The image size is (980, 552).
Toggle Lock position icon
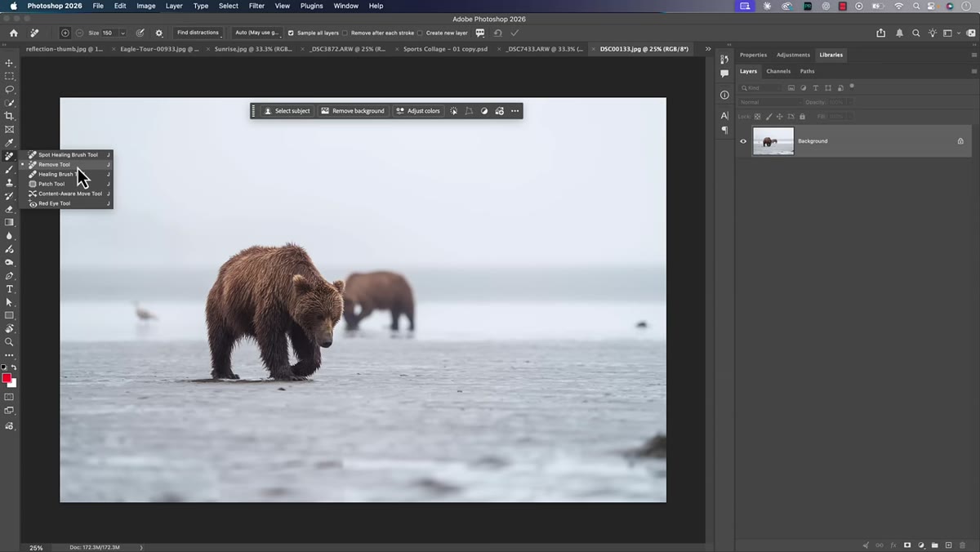pyautogui.click(x=779, y=117)
